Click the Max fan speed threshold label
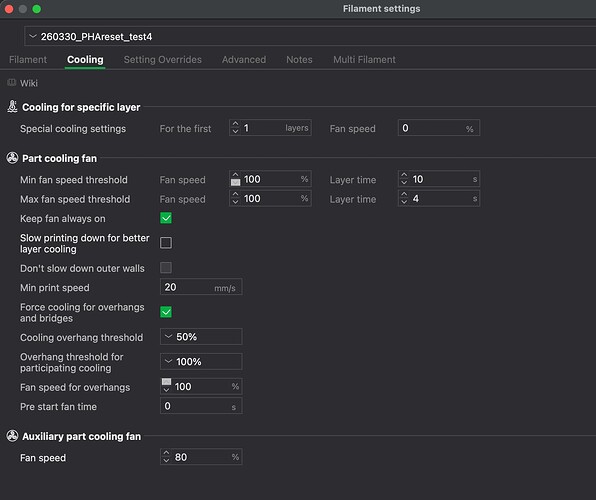This screenshot has height=500, width=596. pyautogui.click(x=75, y=199)
